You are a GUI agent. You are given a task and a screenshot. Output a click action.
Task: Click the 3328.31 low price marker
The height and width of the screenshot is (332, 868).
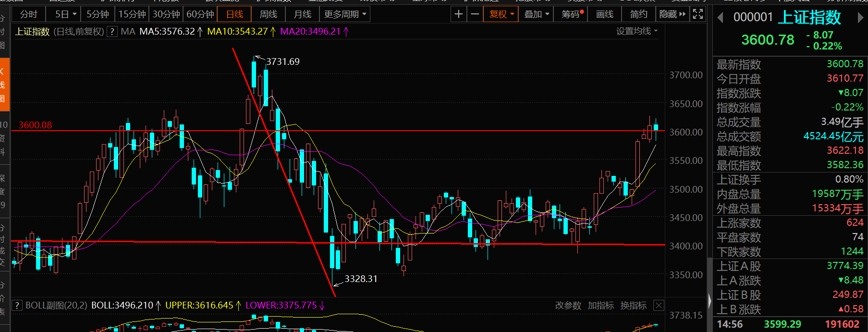click(x=361, y=279)
